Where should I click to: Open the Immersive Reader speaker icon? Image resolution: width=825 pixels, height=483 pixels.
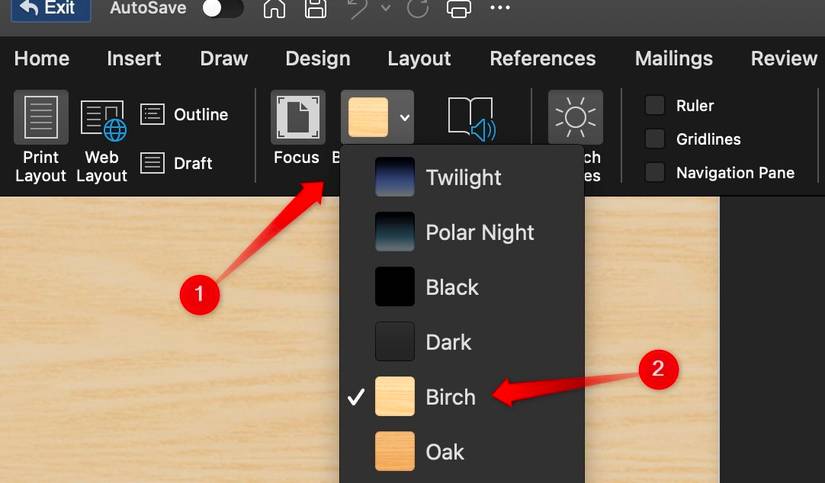pos(471,119)
